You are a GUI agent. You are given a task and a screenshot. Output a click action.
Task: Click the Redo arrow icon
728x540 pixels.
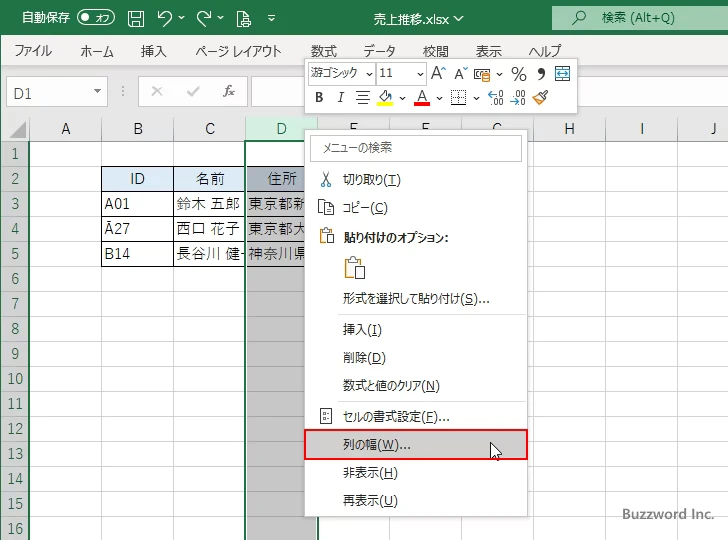pyautogui.click(x=204, y=18)
